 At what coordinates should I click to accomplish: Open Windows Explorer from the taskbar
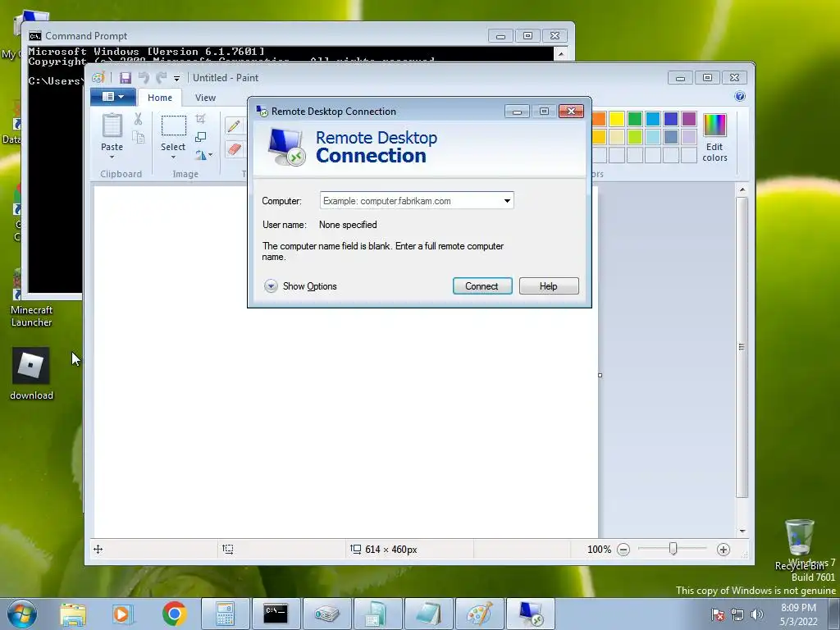(73, 614)
